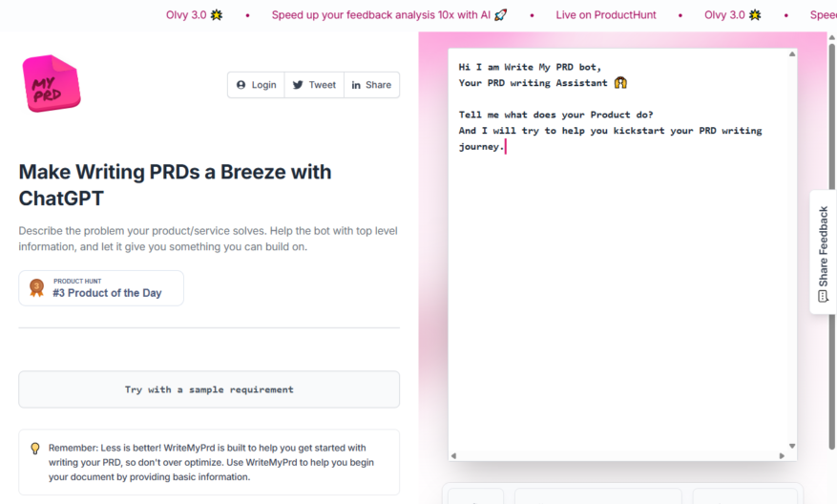Click 'Tell me what does your Product do?' line
The height and width of the screenshot is (504, 837).
[555, 115]
